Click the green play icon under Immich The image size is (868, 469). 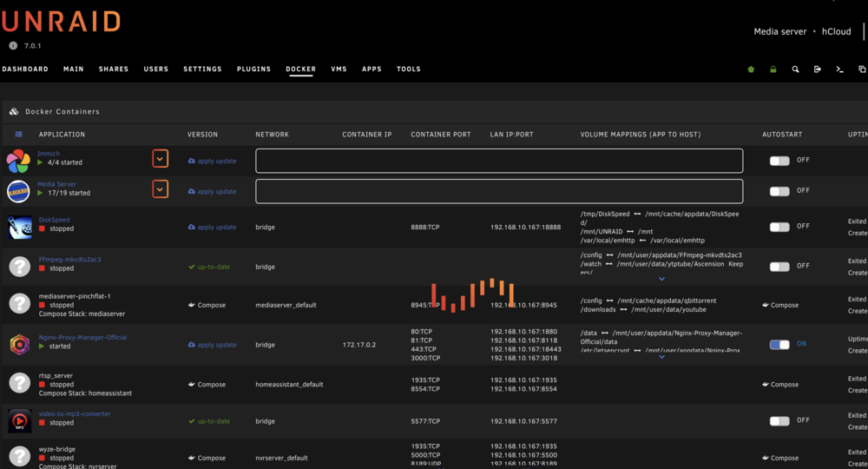coord(40,162)
